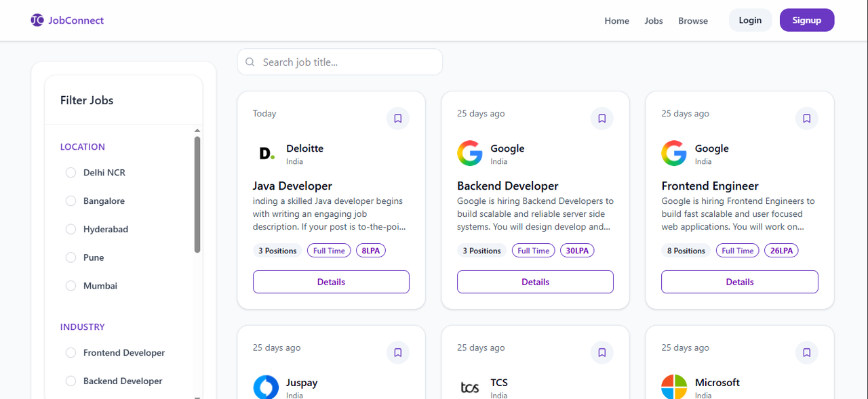Save the Google Frontend Engineer job

click(806, 119)
